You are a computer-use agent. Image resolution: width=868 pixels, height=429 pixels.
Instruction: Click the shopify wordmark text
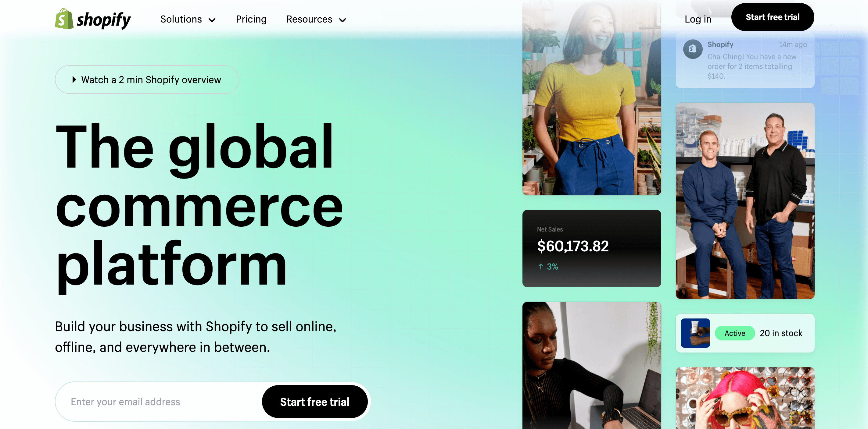(x=104, y=20)
